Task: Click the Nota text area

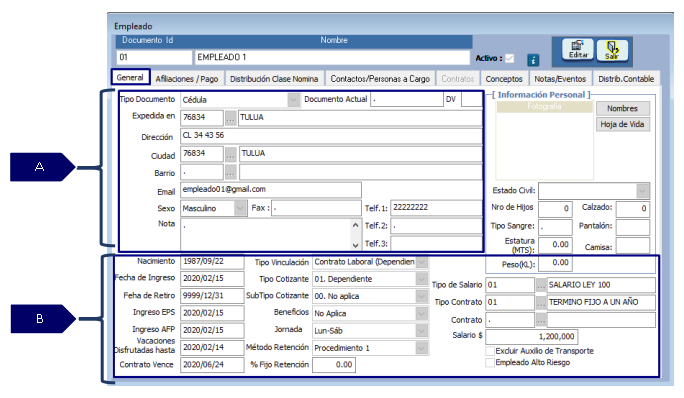Action: pos(265,235)
